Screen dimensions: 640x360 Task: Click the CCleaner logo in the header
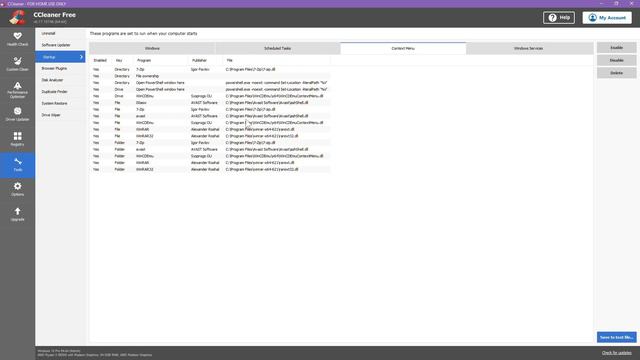coord(18,18)
